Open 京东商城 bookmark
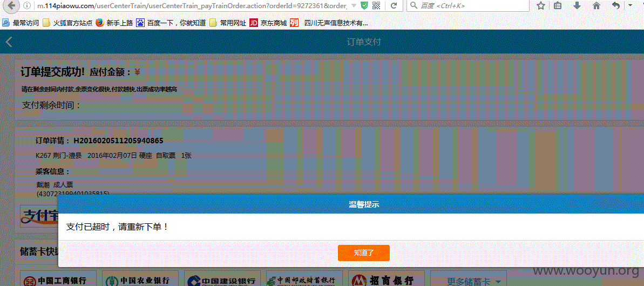Image resolution: width=644 pixels, height=286 pixels. (268, 23)
